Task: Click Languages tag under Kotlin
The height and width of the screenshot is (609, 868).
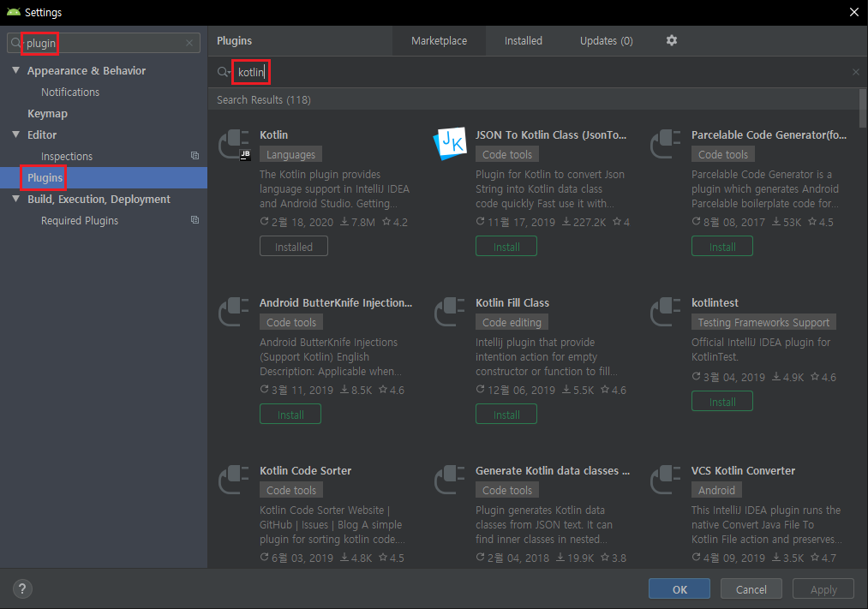Action: click(290, 154)
